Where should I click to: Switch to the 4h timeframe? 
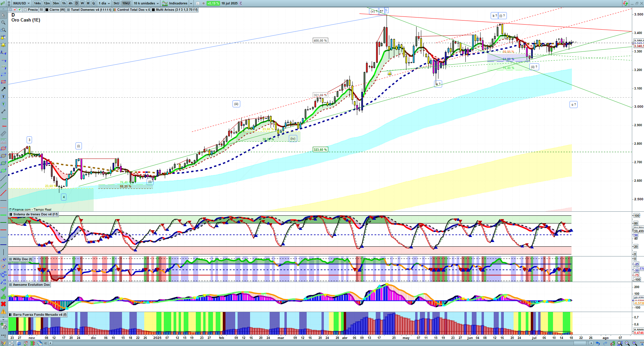pos(70,3)
